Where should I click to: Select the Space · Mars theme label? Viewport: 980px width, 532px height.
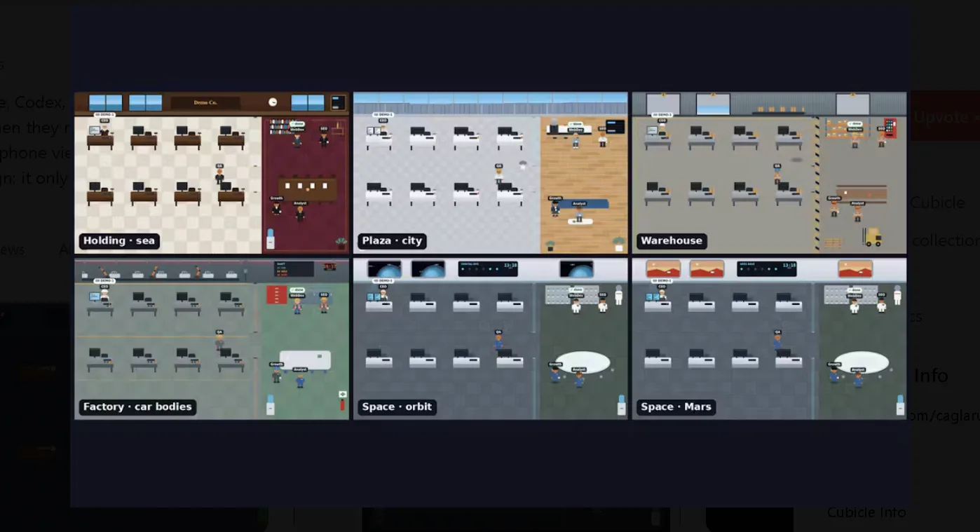(x=676, y=407)
